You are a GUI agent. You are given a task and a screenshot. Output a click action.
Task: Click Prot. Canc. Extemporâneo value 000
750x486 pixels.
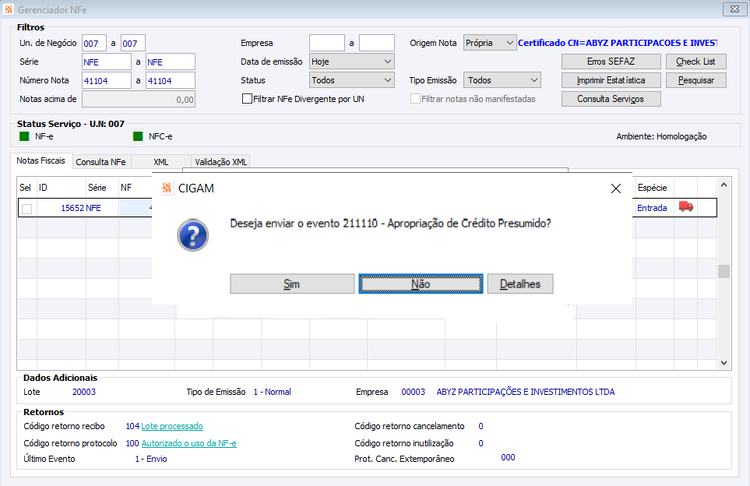click(x=508, y=457)
